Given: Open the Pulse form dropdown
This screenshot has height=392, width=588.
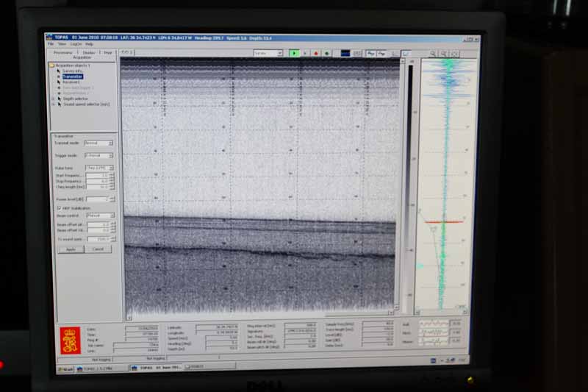Looking at the screenshot, I should coord(99,168).
